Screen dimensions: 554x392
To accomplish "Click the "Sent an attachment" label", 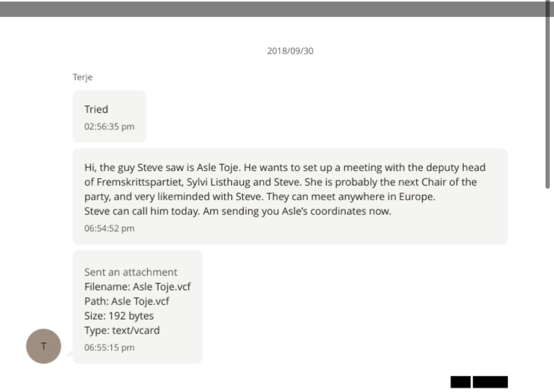I will click(x=131, y=272).
